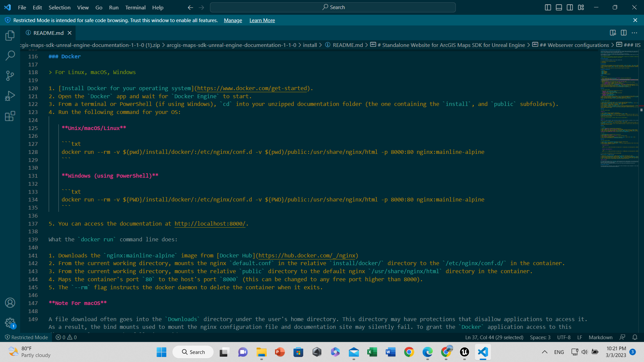Toggle the secondary side bar layout icon
Image resolution: width=644 pixels, height=362 pixels.
pyautogui.click(x=570, y=7)
